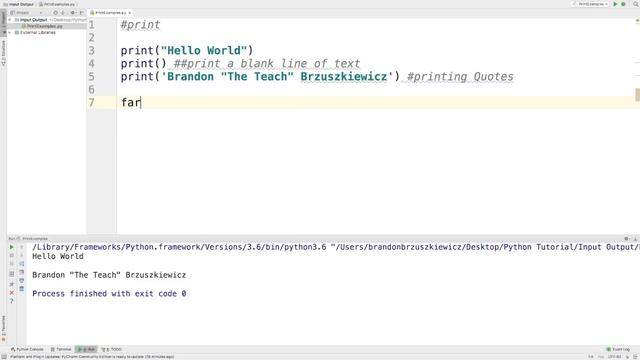Screen dimensions: 640x360
Task: Close the PrintExamples.py editor tab
Action: point(129,13)
